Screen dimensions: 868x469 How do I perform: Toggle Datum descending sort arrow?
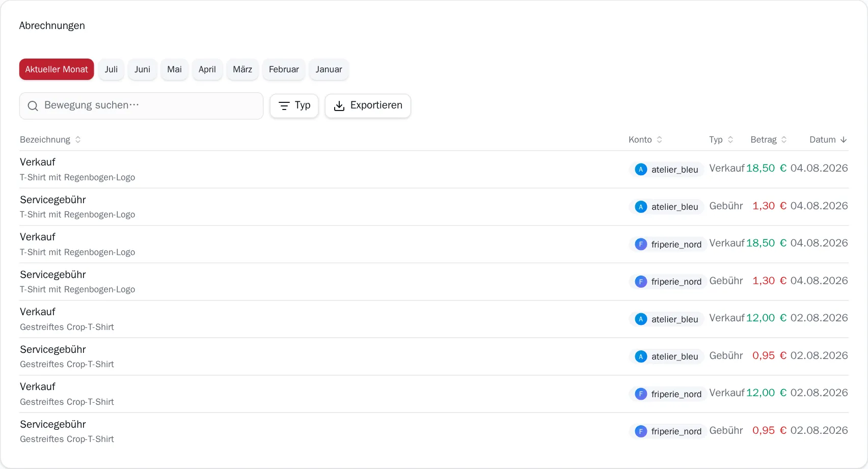(x=844, y=140)
